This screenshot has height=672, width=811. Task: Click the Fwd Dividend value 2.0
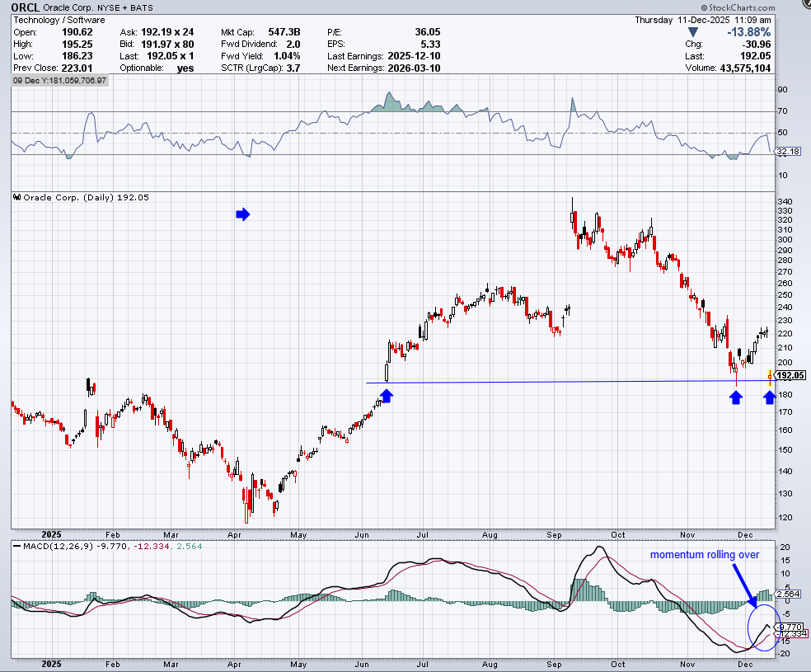293,44
